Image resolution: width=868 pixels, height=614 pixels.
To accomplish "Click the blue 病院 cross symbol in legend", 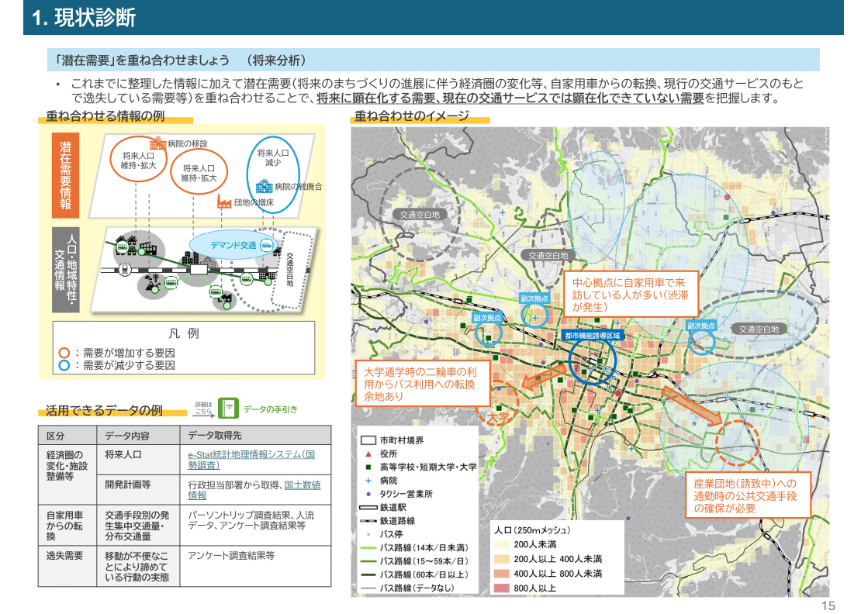I will click(368, 481).
